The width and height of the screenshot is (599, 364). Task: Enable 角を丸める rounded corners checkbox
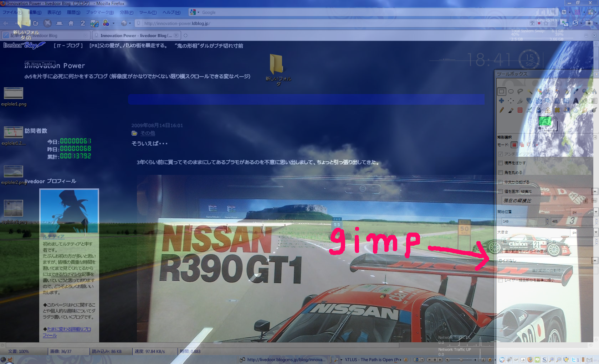[500, 172]
